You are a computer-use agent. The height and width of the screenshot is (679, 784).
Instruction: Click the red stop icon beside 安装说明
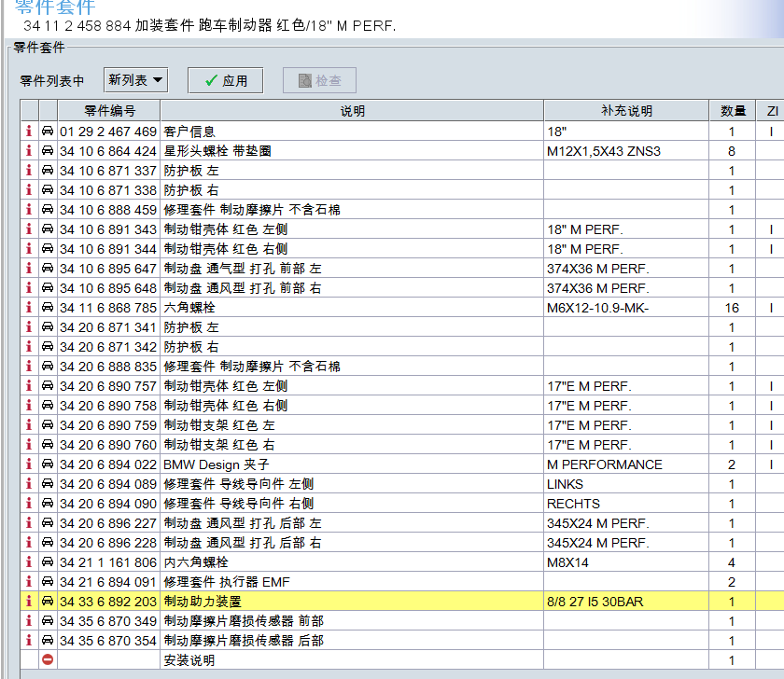pyautogui.click(x=48, y=660)
